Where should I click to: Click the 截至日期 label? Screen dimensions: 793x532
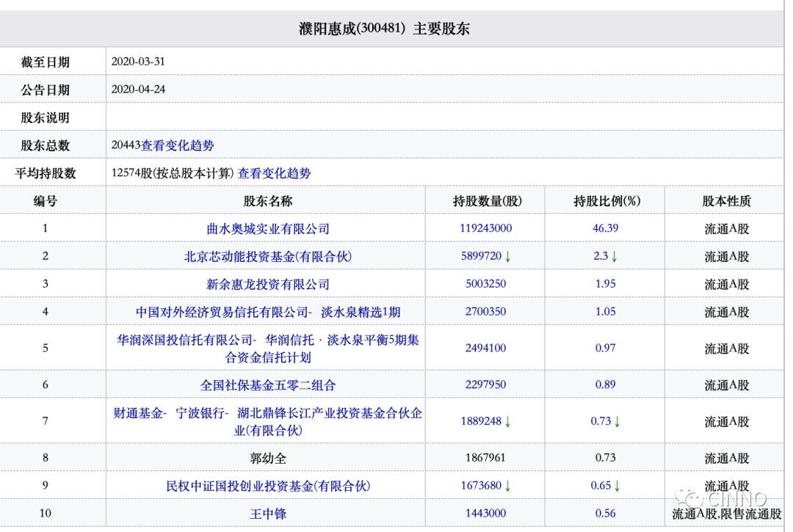tap(45, 62)
